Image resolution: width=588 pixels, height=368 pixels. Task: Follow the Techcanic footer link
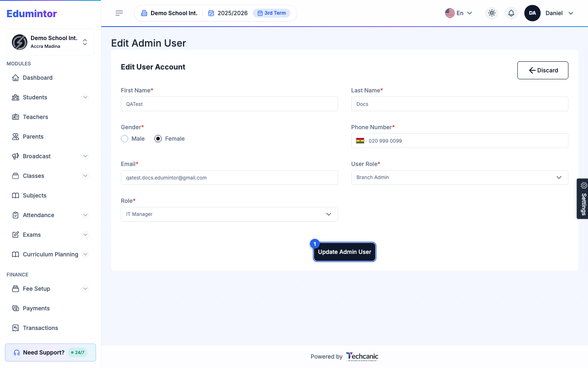(362, 357)
